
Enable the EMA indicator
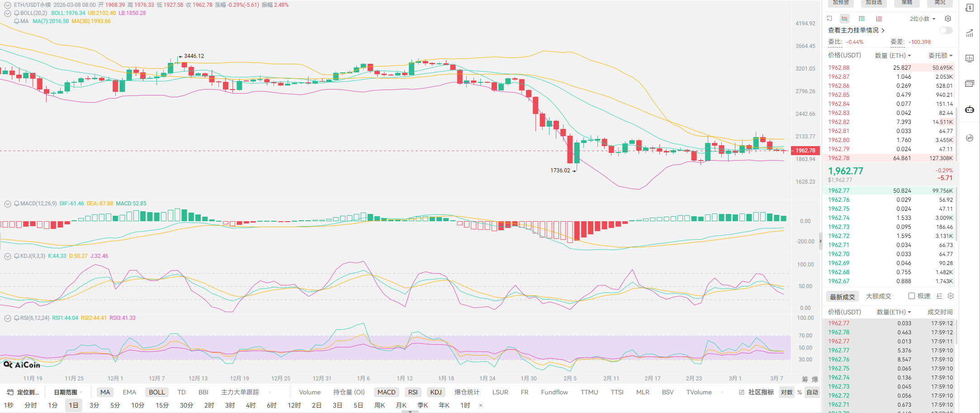129,392
